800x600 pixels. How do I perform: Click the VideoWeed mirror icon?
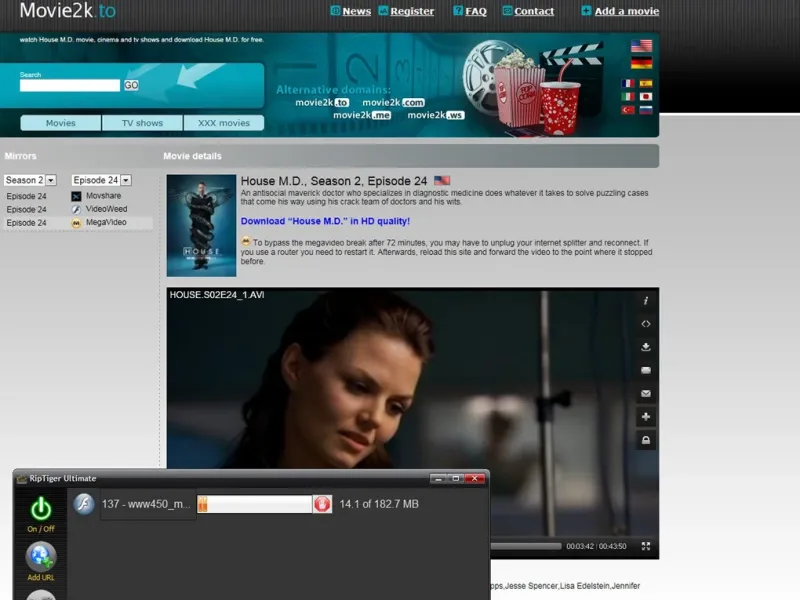76,210
